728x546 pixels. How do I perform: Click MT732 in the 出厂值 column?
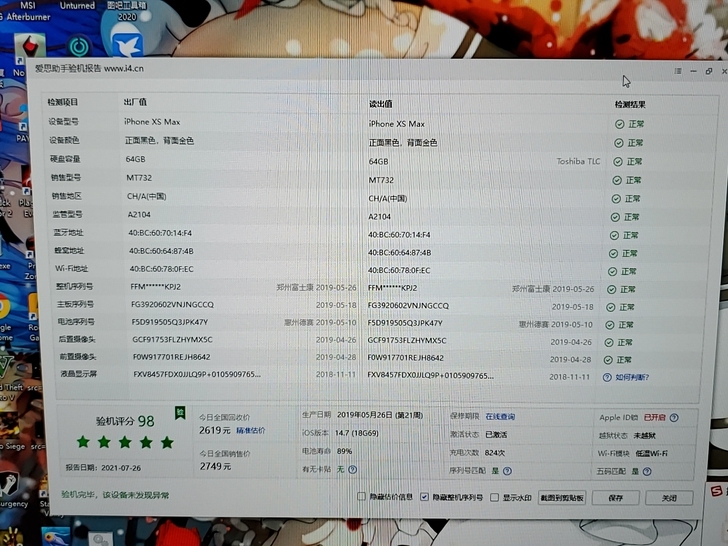point(139,178)
